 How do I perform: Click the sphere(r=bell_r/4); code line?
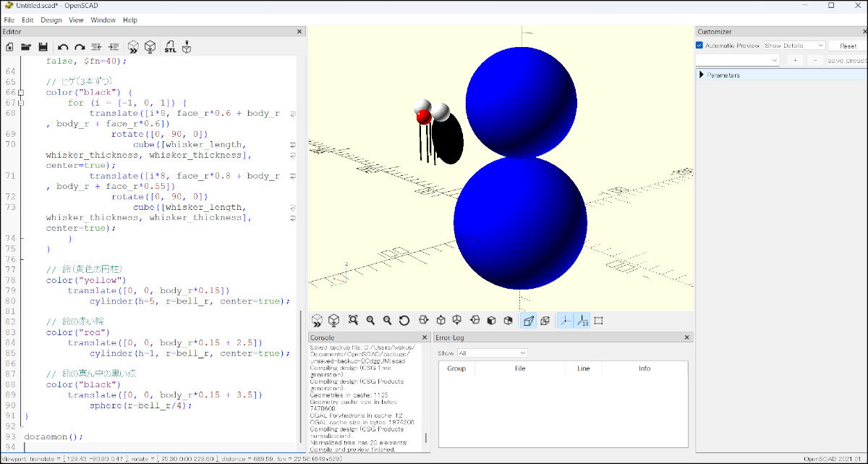click(x=141, y=406)
